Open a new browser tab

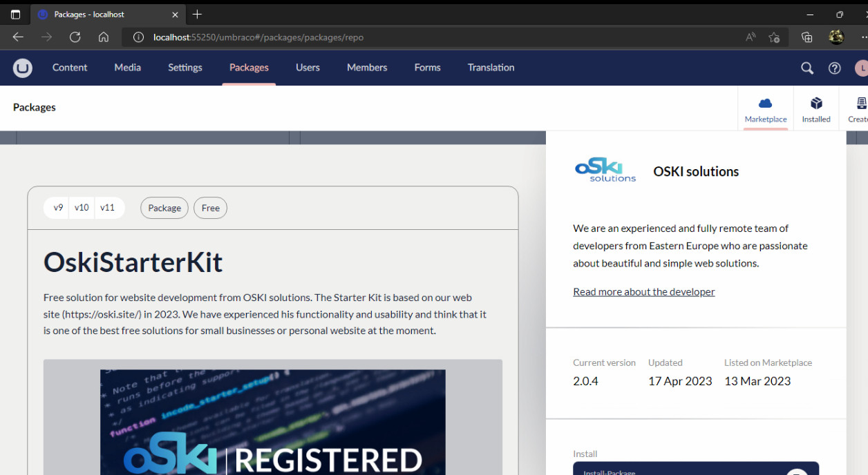(198, 14)
